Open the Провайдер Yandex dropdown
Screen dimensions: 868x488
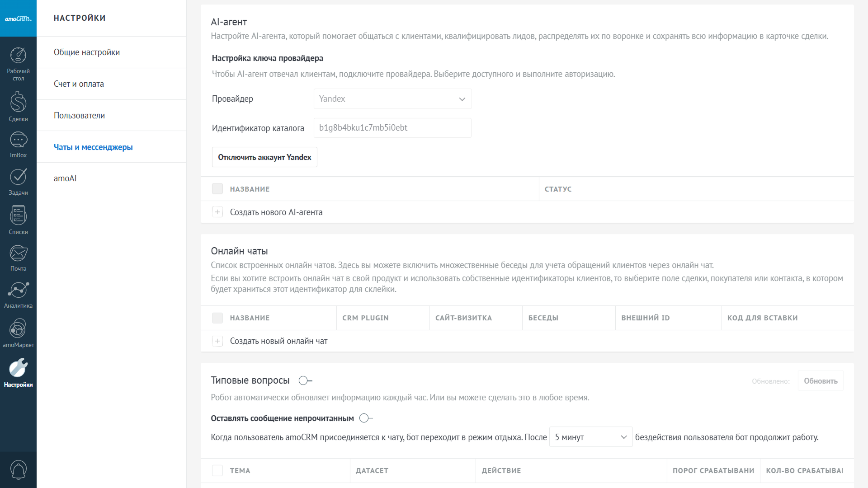point(392,99)
